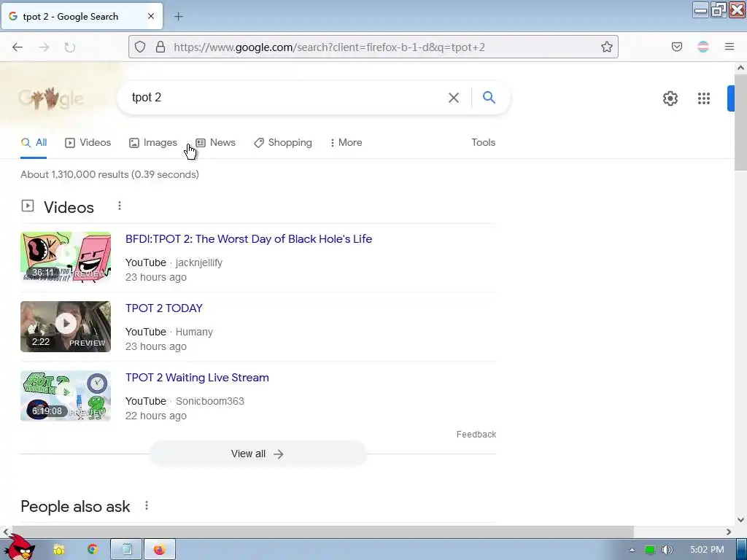The height and width of the screenshot is (560, 747).
Task: Play the 2:22 TPOT 2 TODAY thumbnail
Action: 66,327
